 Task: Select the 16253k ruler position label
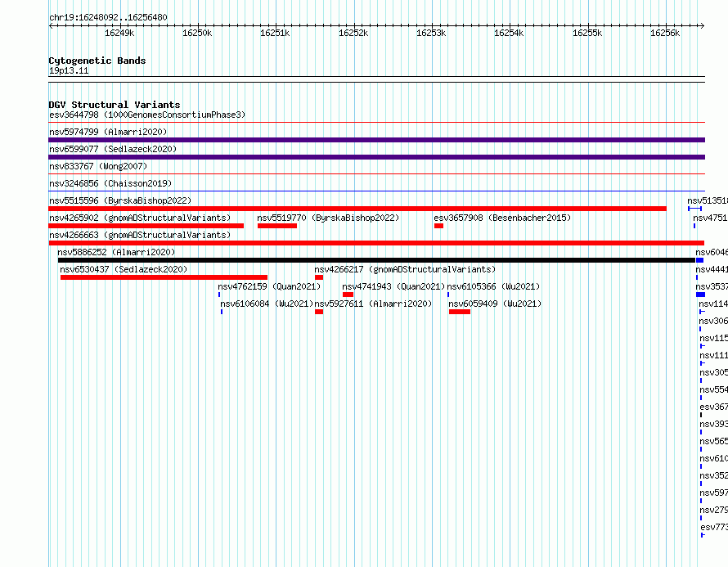pyautogui.click(x=431, y=33)
